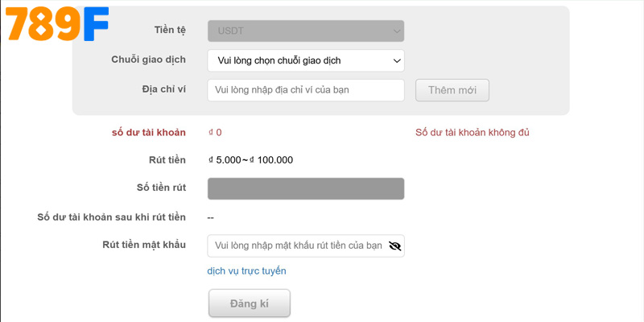This screenshot has height=322, width=644.
Task: Click the 5.000~100.000 withdrawal limit text
Action: point(251,159)
